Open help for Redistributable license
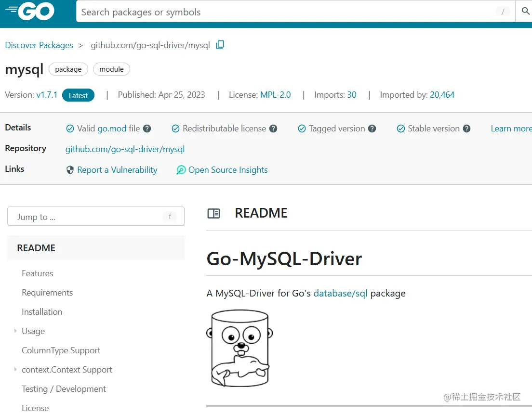 point(273,129)
